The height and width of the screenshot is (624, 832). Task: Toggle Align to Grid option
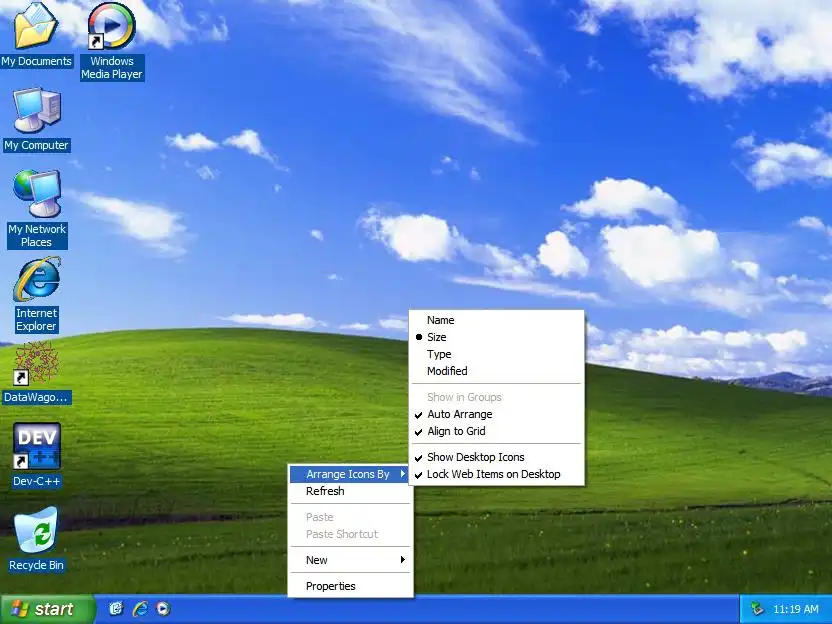[x=497, y=431]
